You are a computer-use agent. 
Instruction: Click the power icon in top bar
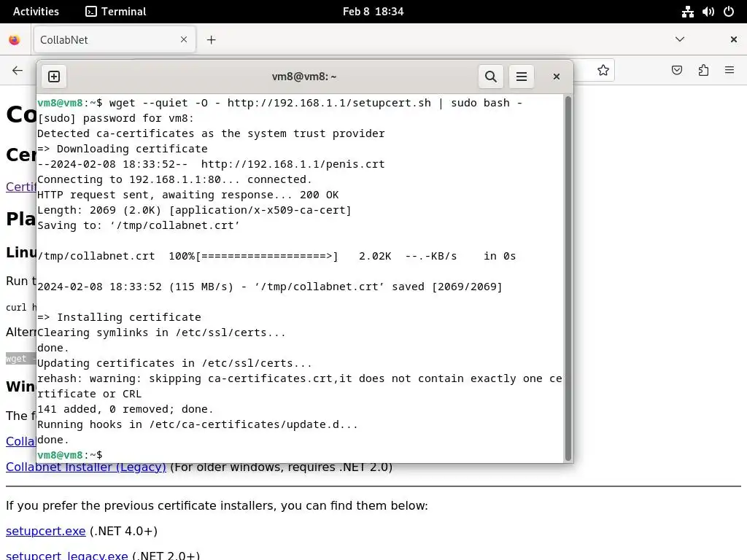pyautogui.click(x=729, y=12)
